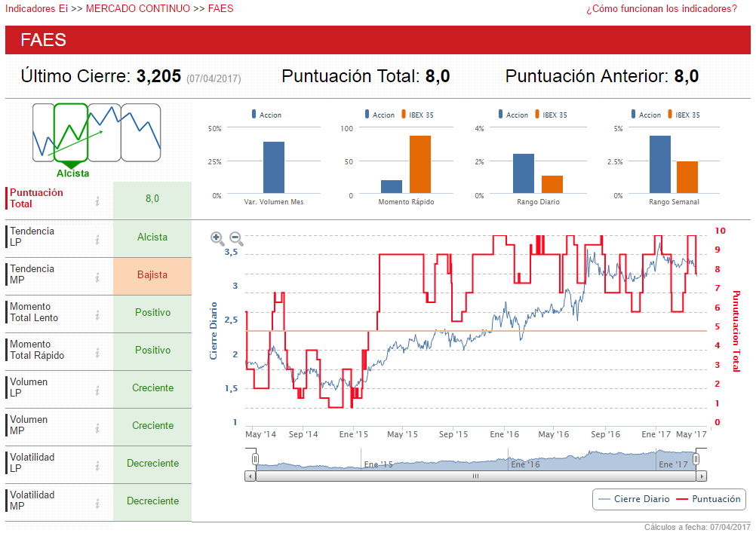Click the Tendencia LP row label
The width and height of the screenshot is (756, 536).
pyautogui.click(x=32, y=237)
